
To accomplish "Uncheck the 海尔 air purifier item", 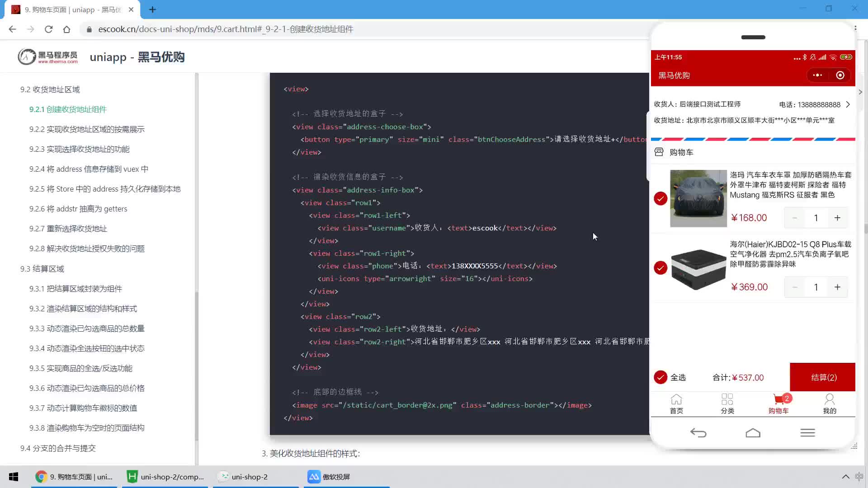I will [660, 267].
